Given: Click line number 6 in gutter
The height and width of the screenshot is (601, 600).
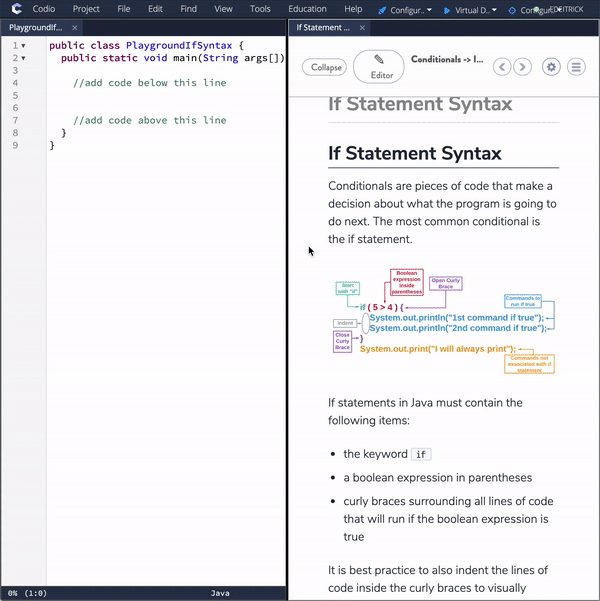Looking at the screenshot, I should [x=15, y=108].
